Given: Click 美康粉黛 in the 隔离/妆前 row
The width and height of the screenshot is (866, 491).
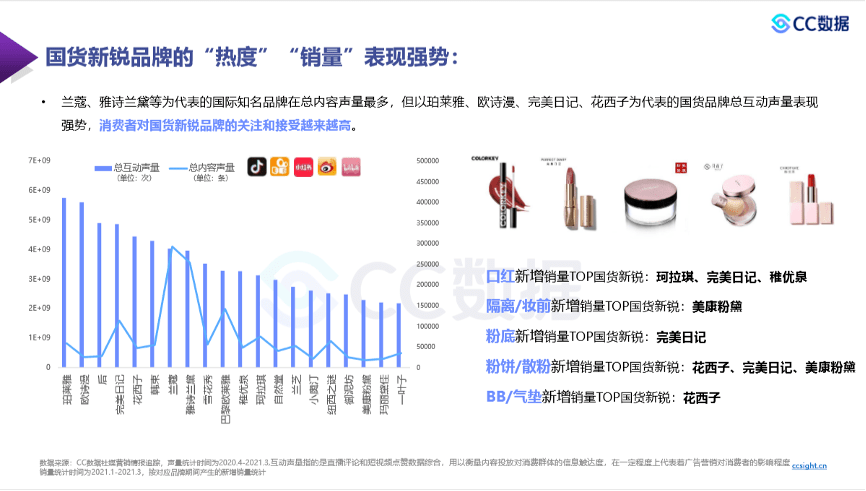Looking at the screenshot, I should tap(717, 307).
